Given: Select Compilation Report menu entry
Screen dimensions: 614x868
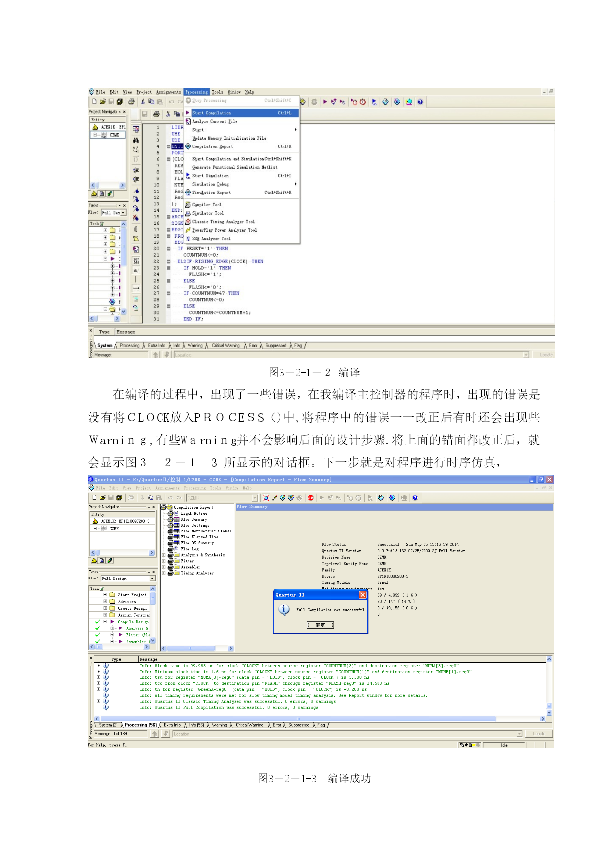Looking at the screenshot, I should pyautogui.click(x=212, y=147).
